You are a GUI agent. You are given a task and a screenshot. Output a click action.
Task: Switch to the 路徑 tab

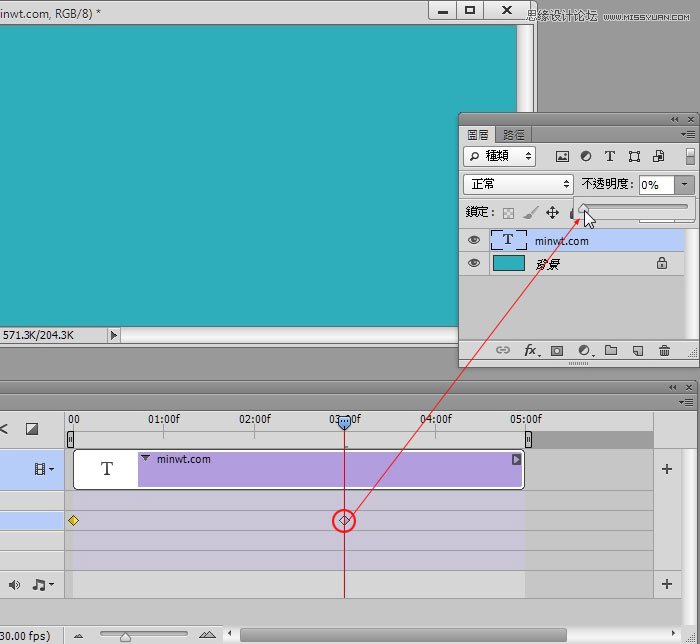[x=514, y=135]
